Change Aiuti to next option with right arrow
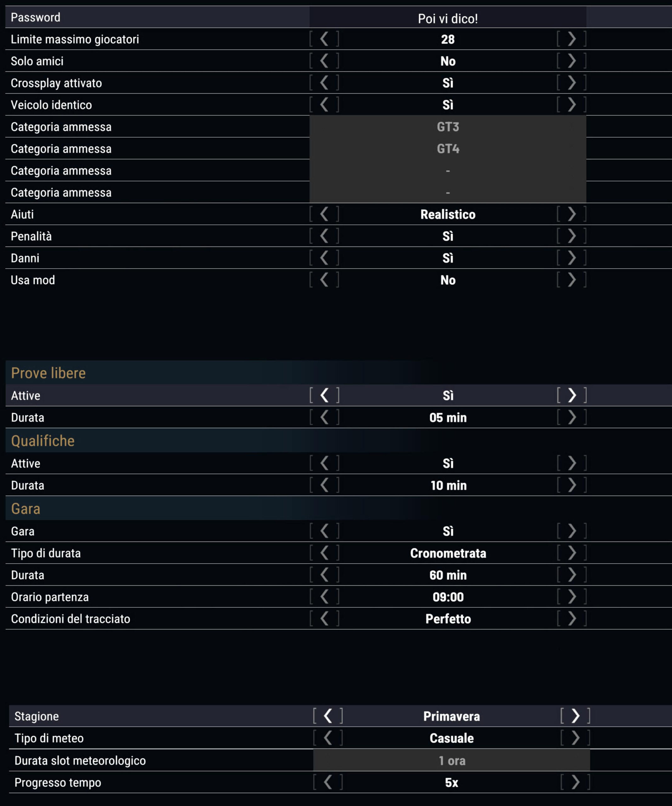This screenshot has height=806, width=672. coord(572,214)
